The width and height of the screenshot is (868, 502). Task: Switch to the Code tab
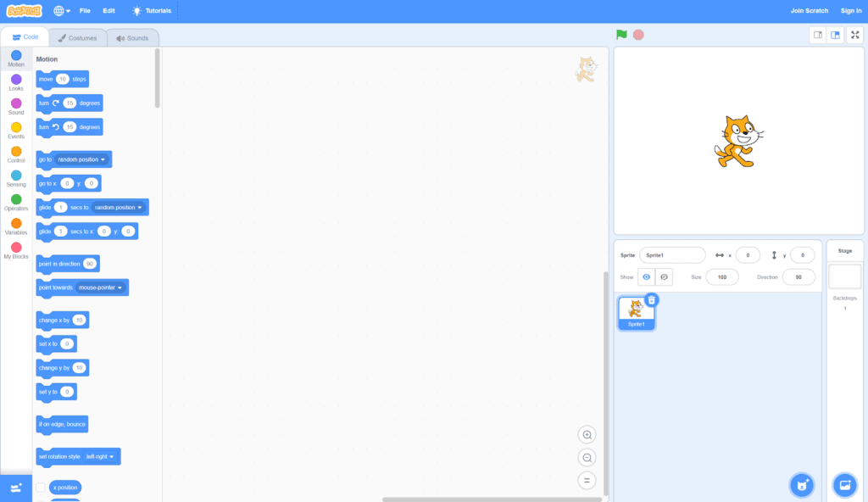(25, 37)
